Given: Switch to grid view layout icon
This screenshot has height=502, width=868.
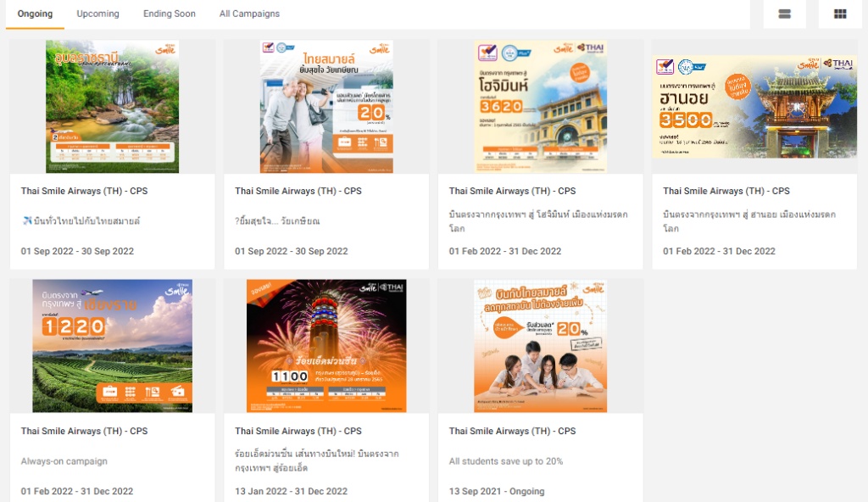Looking at the screenshot, I should click(x=840, y=14).
